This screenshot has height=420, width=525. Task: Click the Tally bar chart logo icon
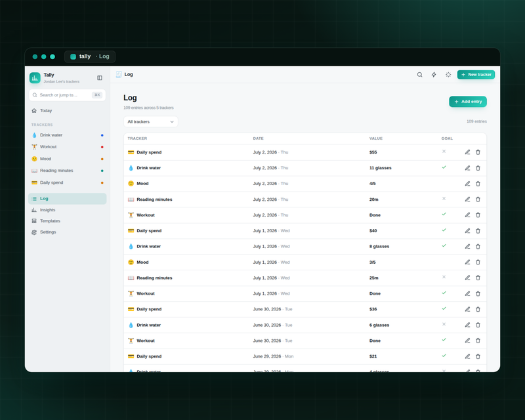pos(35,77)
